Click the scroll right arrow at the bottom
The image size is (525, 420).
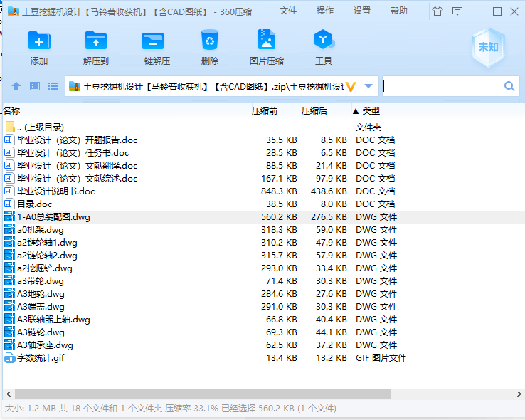coord(519,394)
